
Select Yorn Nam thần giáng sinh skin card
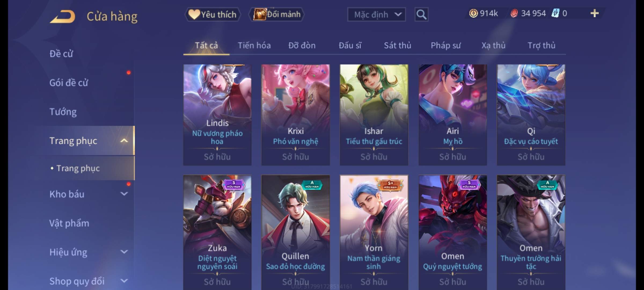(374, 233)
